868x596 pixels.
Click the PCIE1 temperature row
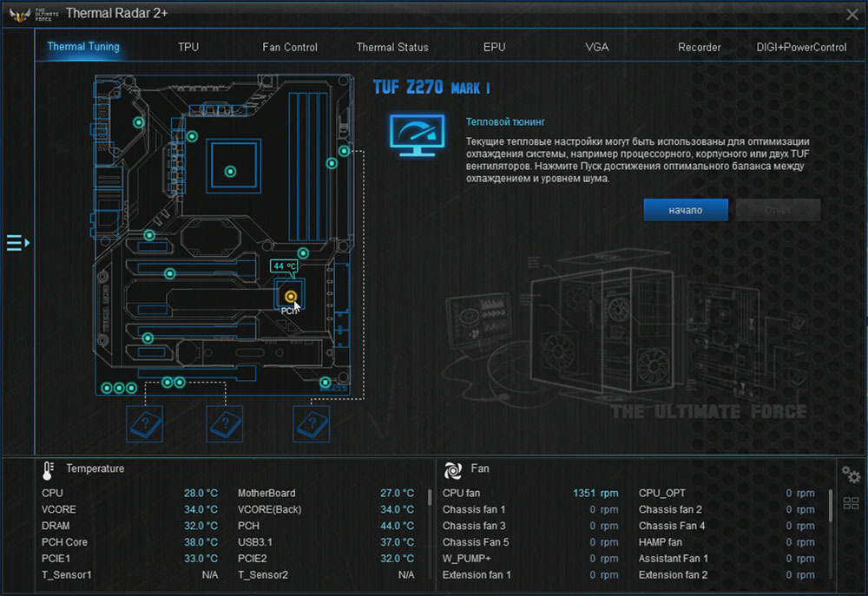coord(129,559)
